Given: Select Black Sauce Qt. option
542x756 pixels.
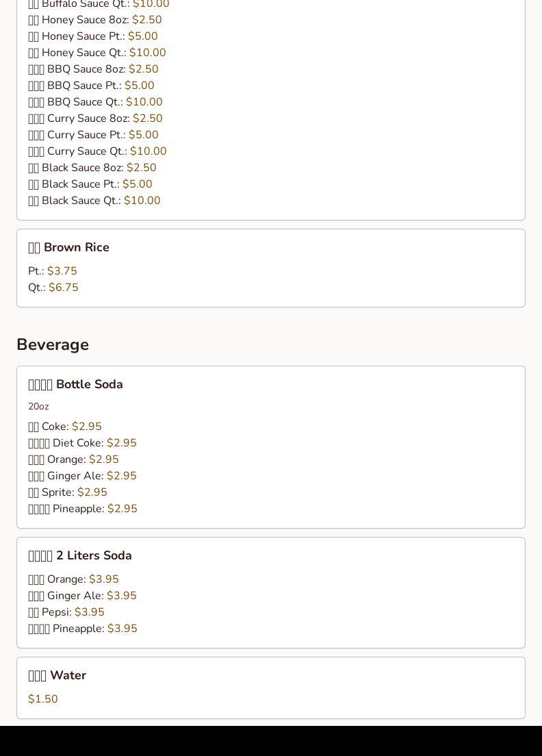Looking at the screenshot, I should tap(94, 200).
